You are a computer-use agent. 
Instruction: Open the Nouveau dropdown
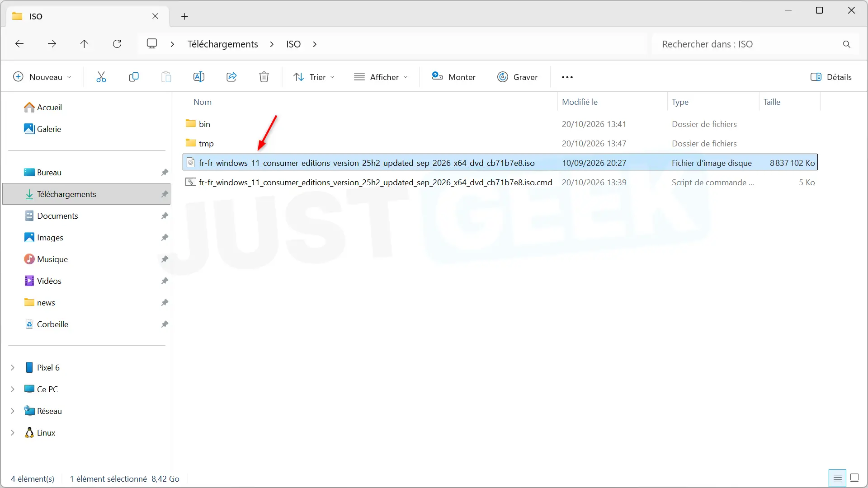click(42, 77)
